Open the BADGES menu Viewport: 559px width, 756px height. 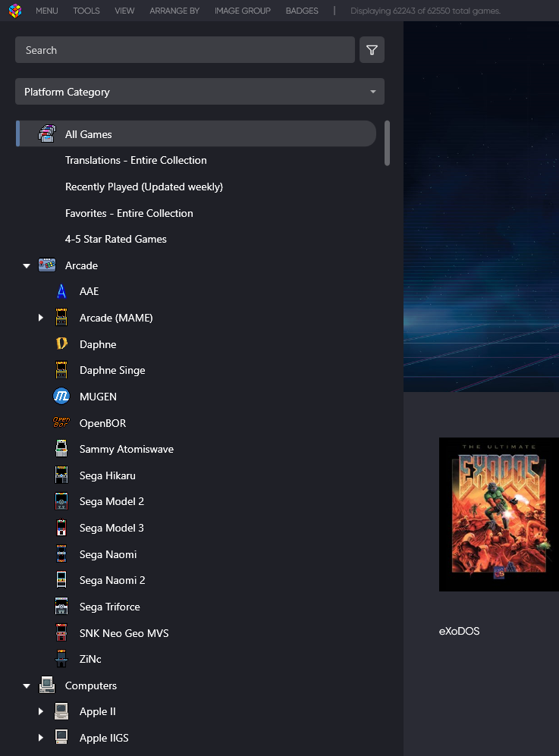tap(302, 11)
